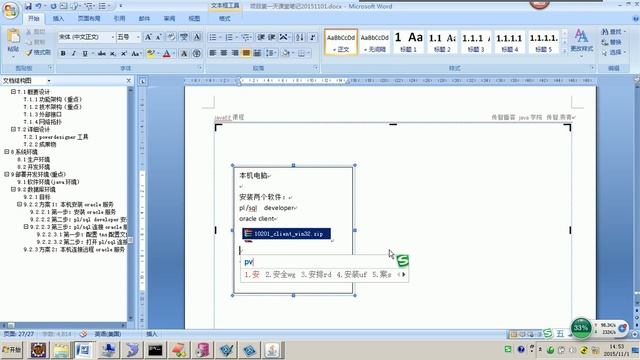Switch to the 视图 ribbon tab
The image size is (640, 360).
tap(194, 19)
